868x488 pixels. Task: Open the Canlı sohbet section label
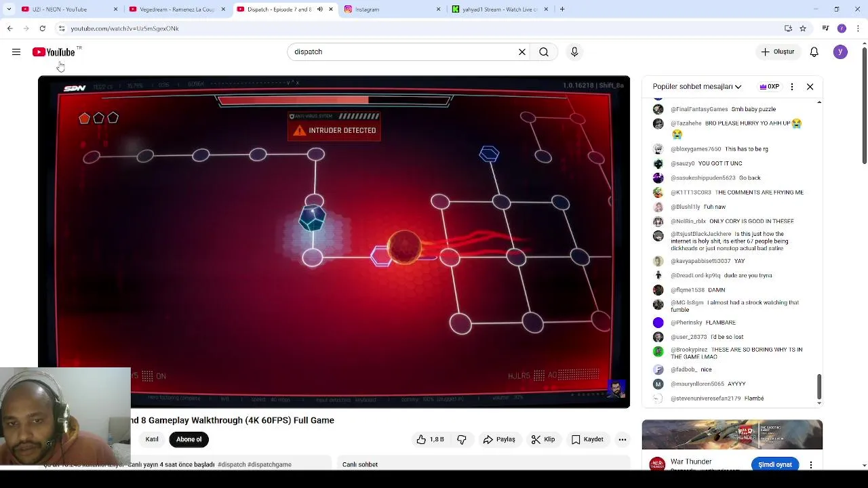[360, 464]
